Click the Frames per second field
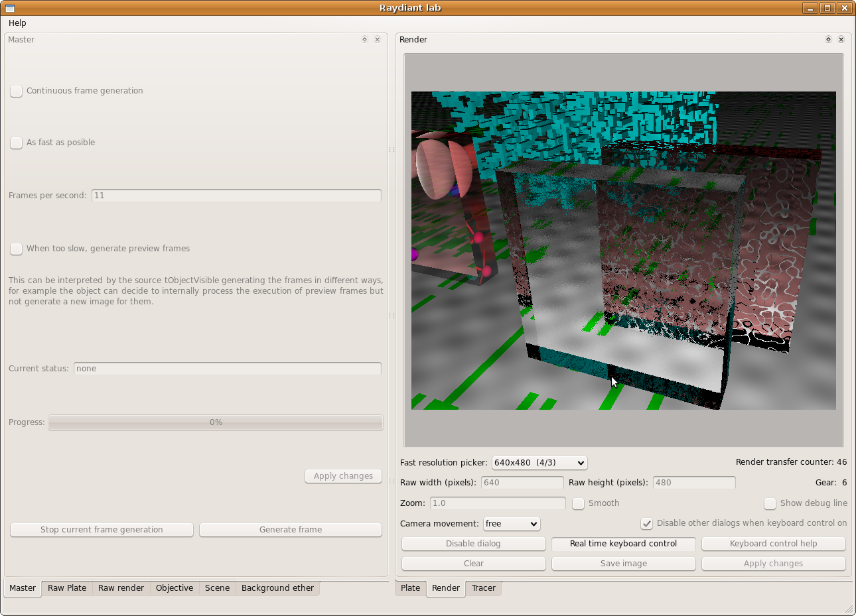 coord(236,196)
